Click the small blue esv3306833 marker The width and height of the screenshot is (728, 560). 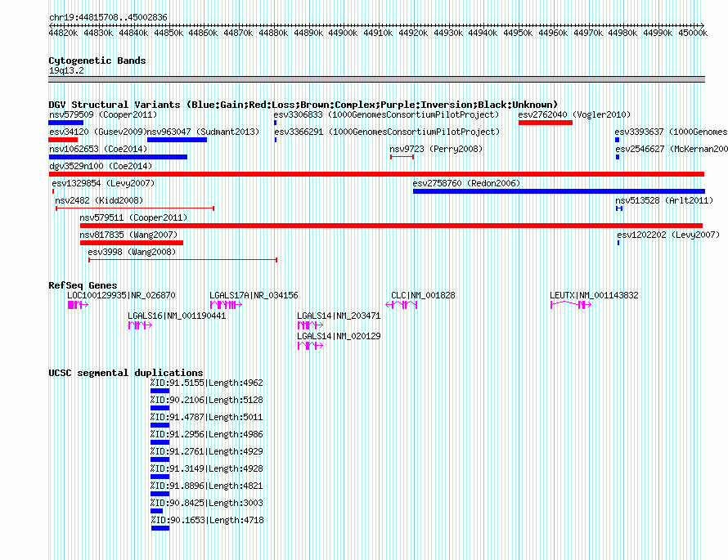pos(276,123)
